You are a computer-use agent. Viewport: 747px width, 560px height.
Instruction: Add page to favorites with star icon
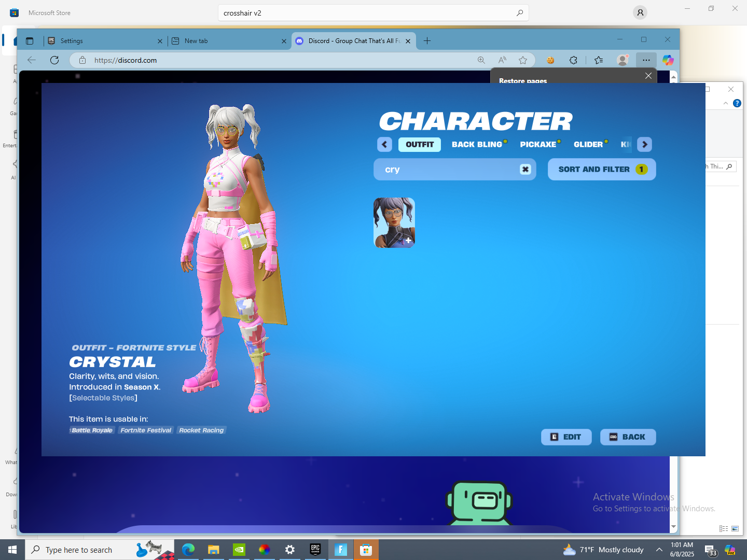click(x=523, y=60)
